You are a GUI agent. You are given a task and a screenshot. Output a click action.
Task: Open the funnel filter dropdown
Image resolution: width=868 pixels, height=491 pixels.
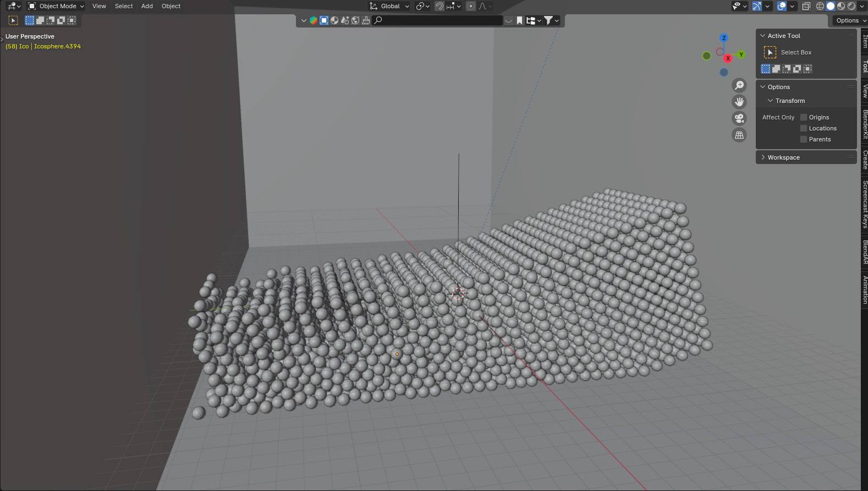[551, 20]
